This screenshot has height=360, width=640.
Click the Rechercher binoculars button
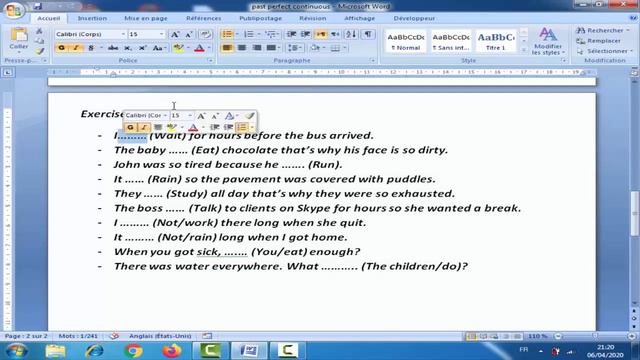pos(602,31)
